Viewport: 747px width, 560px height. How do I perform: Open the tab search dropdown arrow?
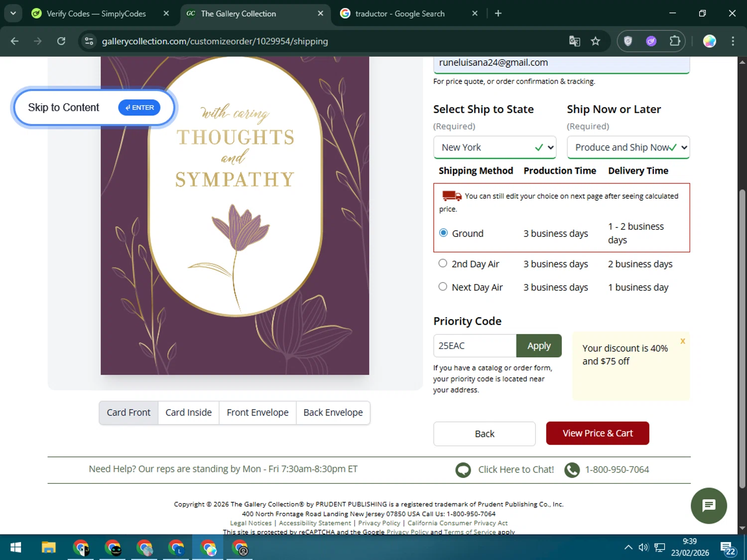[13, 13]
